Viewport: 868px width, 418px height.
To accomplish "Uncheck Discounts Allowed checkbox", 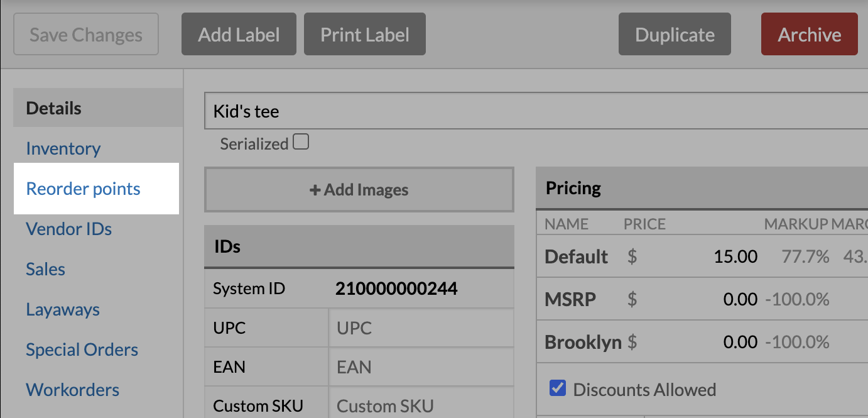I will 557,388.
